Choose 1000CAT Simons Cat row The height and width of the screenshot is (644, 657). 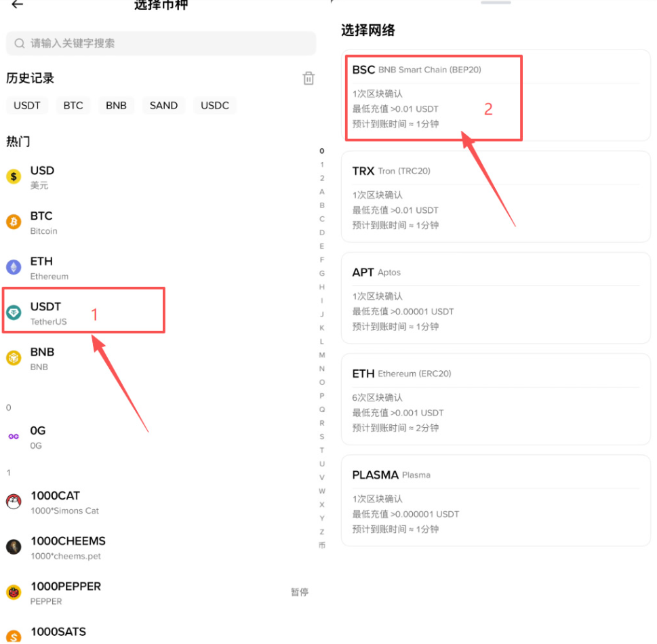point(157,502)
